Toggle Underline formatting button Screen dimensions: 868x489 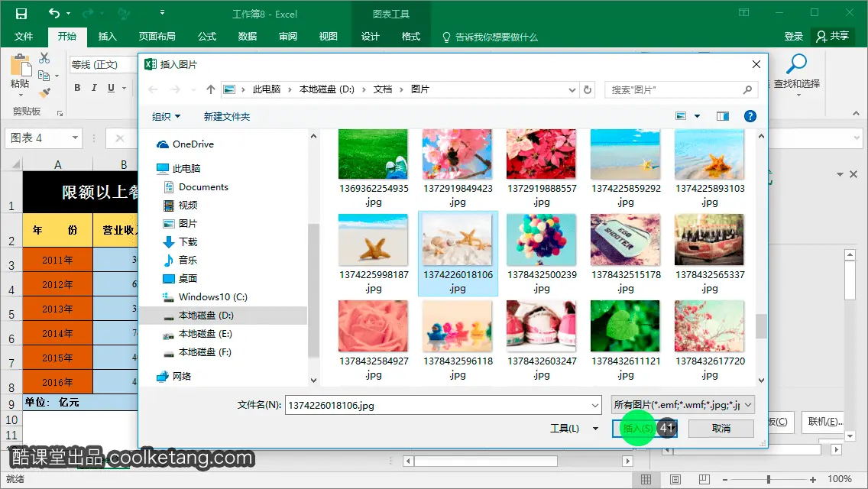[x=111, y=88]
